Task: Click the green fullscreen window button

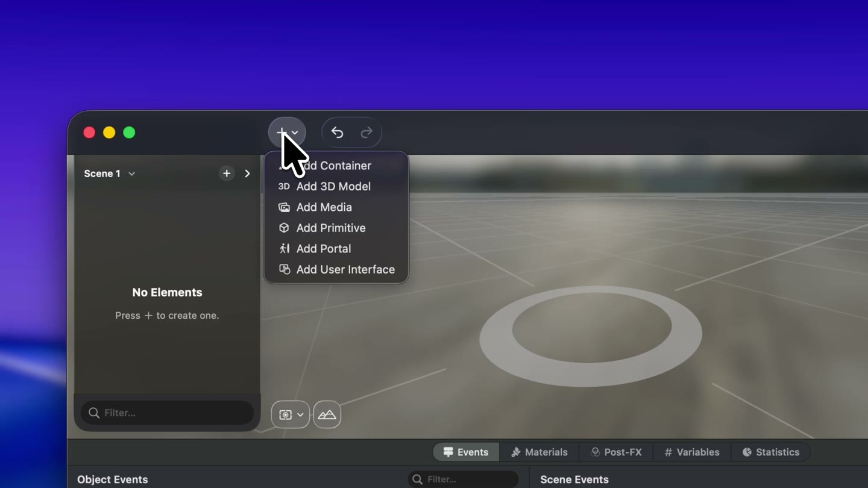Action: (129, 133)
